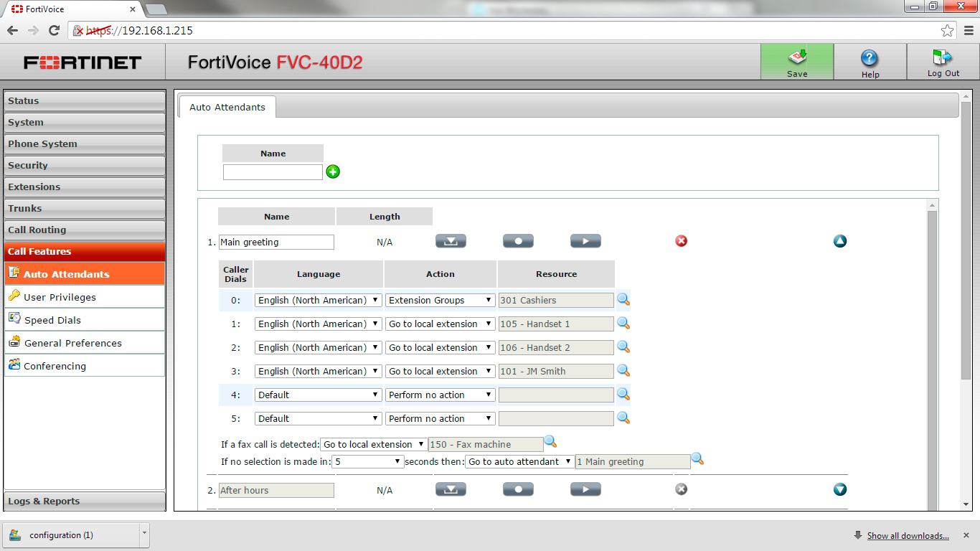Click the new attendant Name field
Image resolution: width=980 pixels, height=551 pixels.
[273, 172]
